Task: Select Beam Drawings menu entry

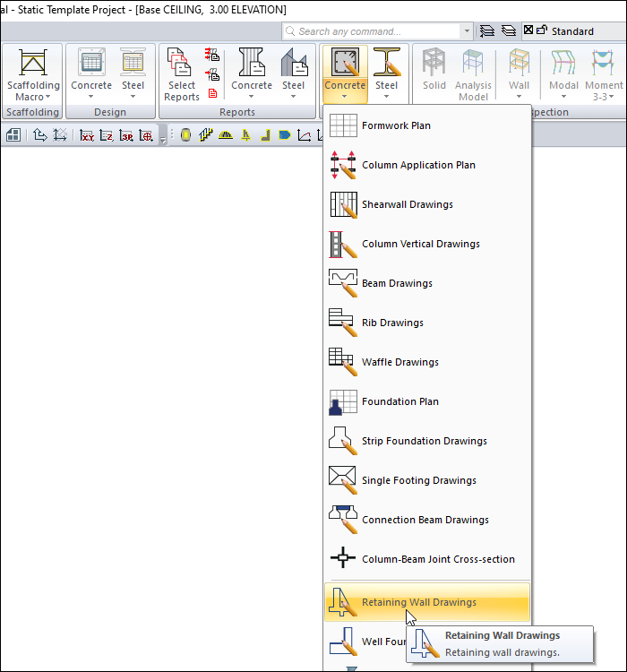Action: 427,283
